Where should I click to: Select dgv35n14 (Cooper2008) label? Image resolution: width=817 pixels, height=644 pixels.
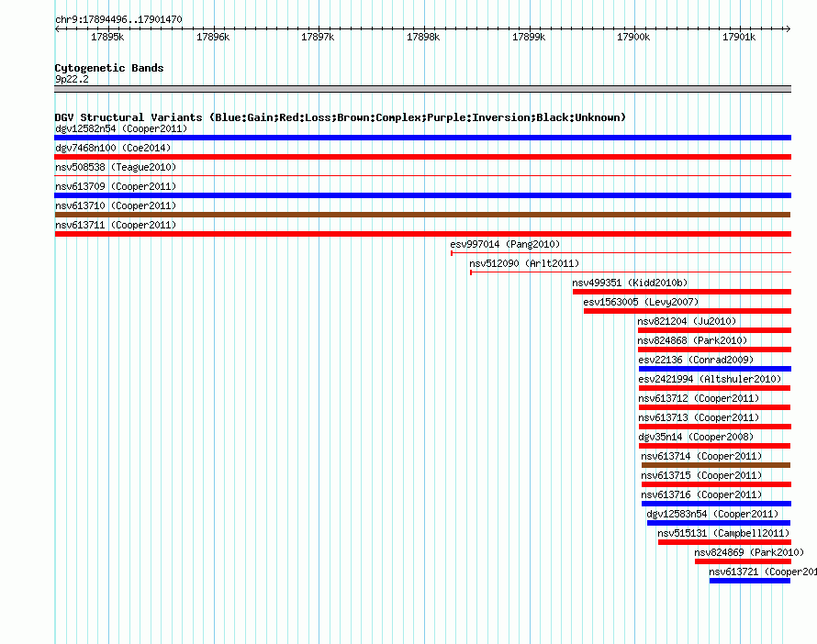[696, 437]
